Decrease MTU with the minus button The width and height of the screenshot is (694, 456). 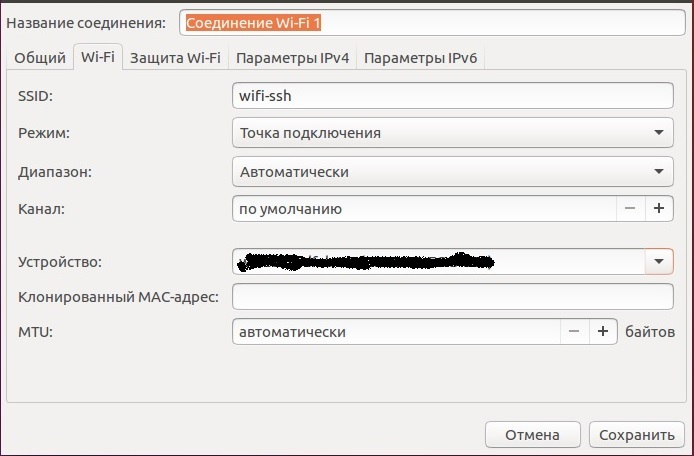(x=574, y=331)
